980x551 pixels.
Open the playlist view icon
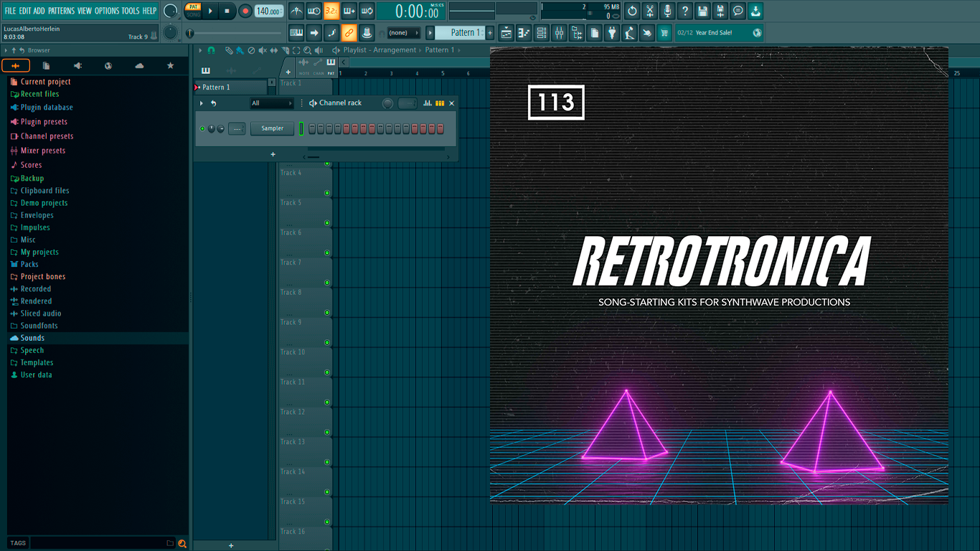pos(507,32)
